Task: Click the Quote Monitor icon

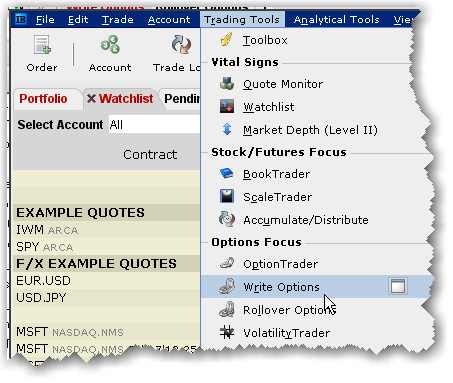Action: [227, 84]
